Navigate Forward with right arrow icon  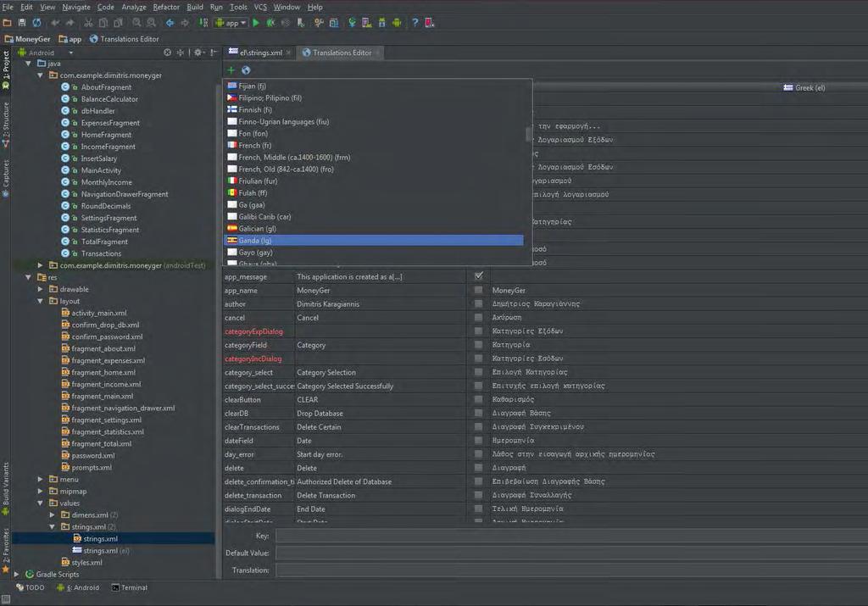[185, 23]
